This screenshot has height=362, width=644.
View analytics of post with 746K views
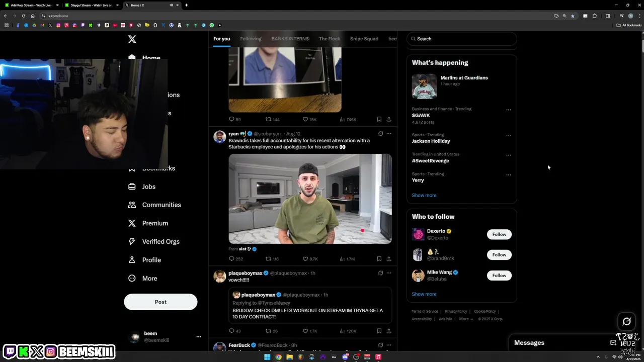348,119
